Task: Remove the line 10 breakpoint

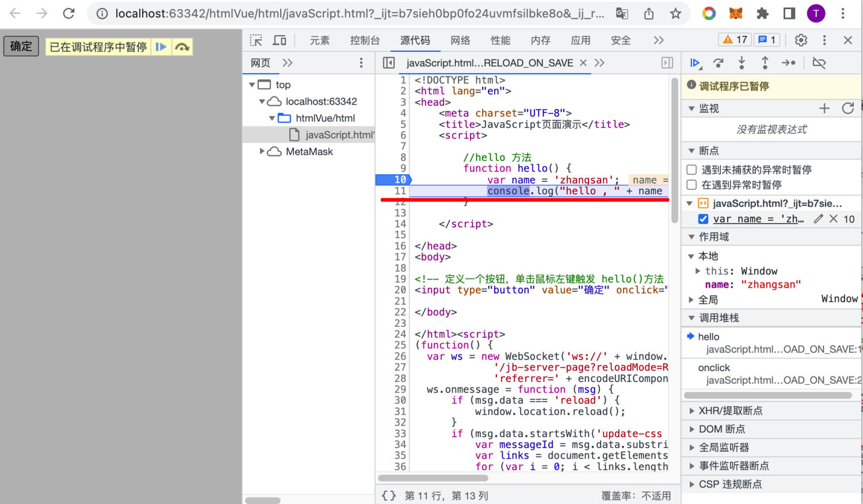Action: [833, 219]
